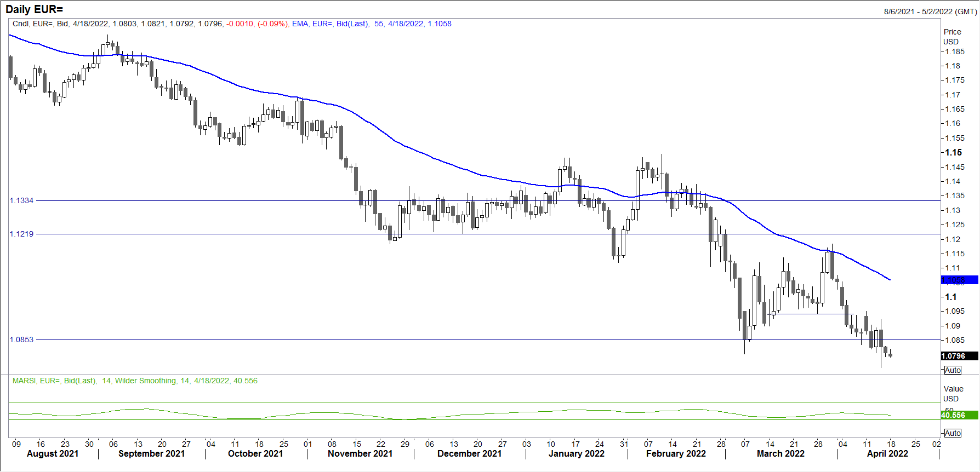
Task: Click the 1.09 price axis label
Action: pyautogui.click(x=953, y=326)
